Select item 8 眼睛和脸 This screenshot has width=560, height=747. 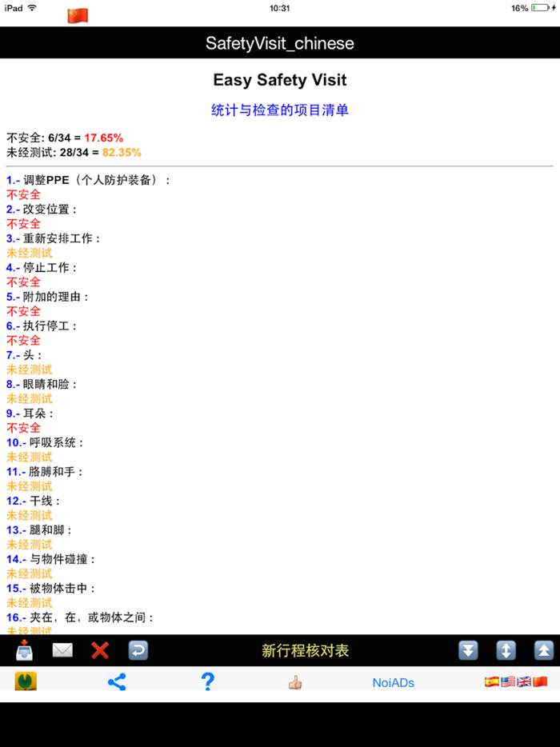coord(42,384)
